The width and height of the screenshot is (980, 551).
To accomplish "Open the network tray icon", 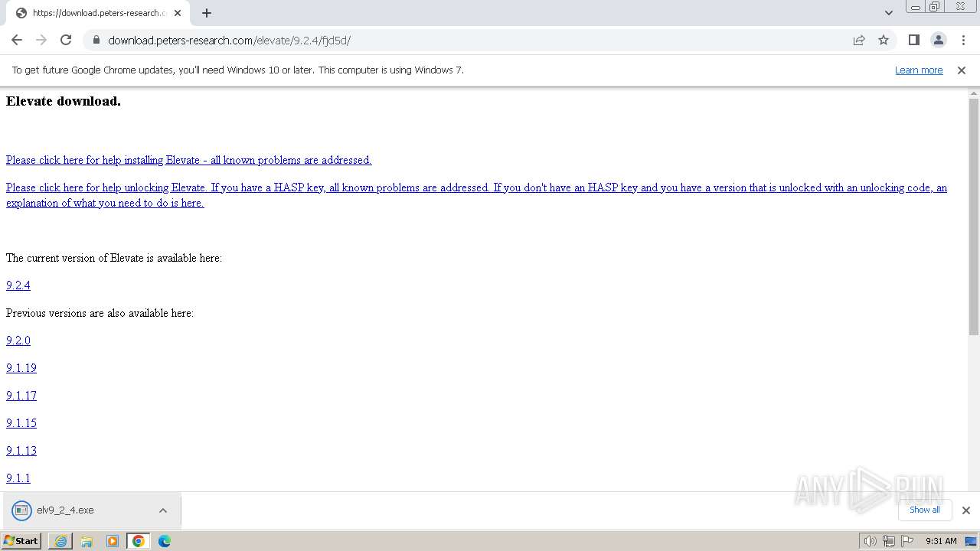I will point(888,541).
